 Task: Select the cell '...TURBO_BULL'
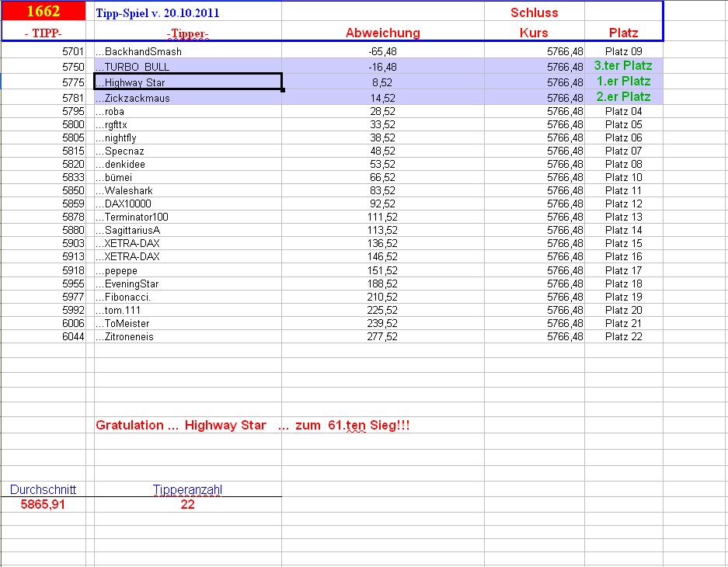click(187, 67)
